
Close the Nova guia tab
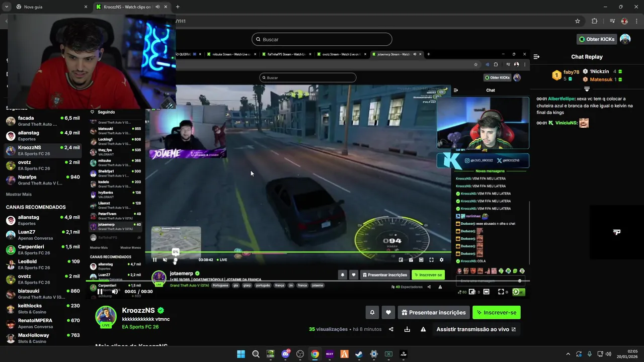point(86,7)
